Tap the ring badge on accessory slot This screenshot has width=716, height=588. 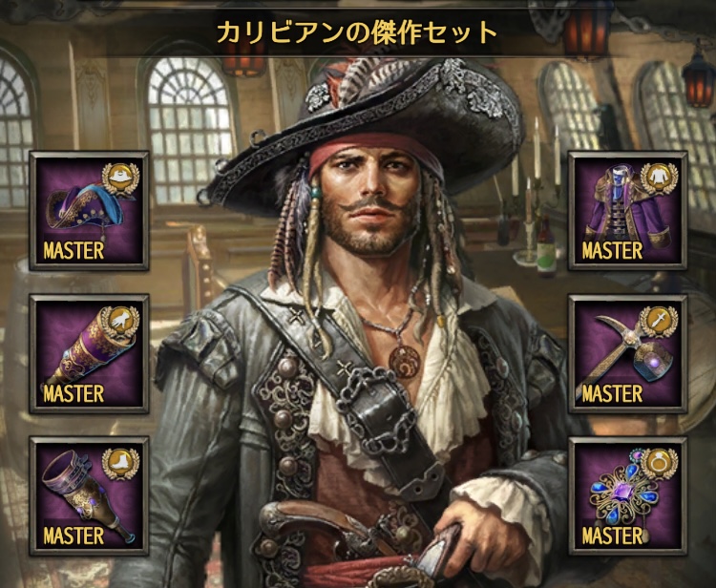(x=659, y=464)
